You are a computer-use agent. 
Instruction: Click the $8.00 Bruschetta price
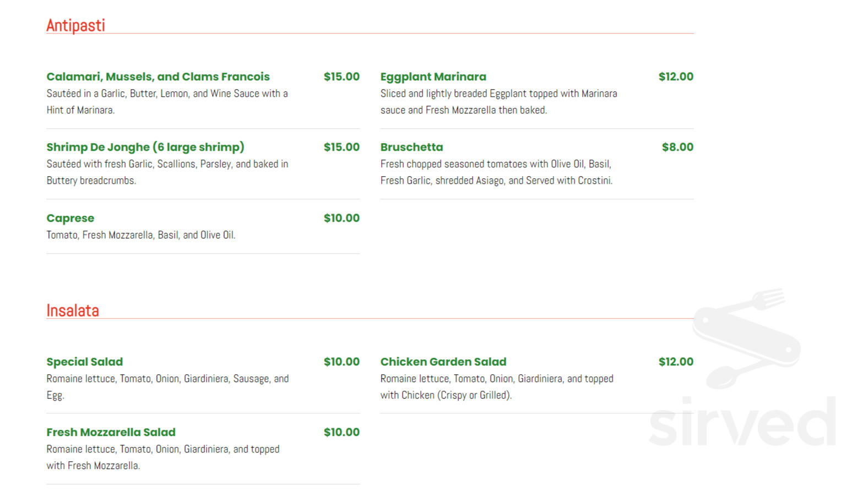677,147
